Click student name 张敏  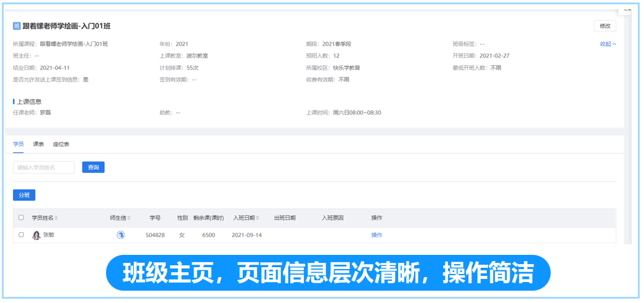(x=49, y=235)
